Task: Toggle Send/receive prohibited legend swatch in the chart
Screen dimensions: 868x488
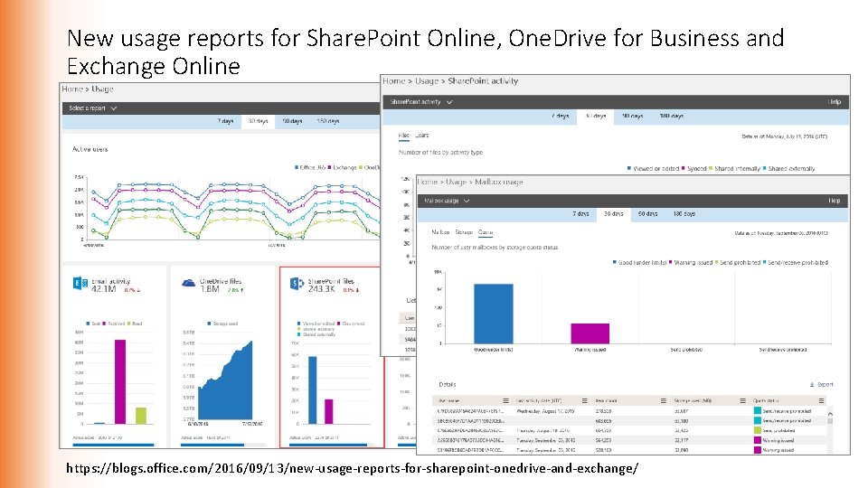Action: pos(765,263)
